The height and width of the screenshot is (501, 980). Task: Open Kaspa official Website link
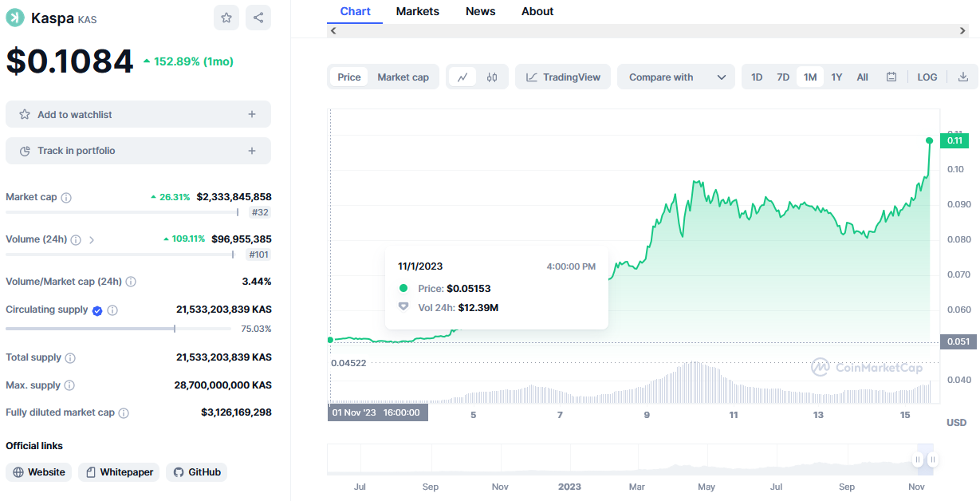click(x=38, y=472)
